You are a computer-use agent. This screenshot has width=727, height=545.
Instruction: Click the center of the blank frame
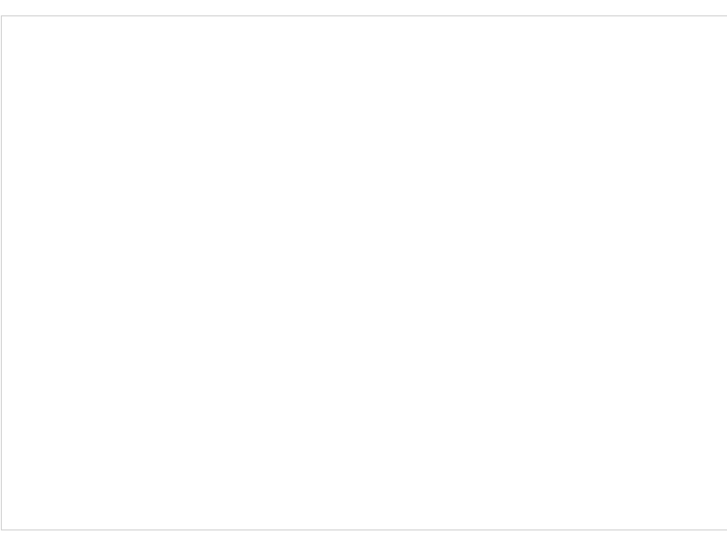click(x=364, y=273)
